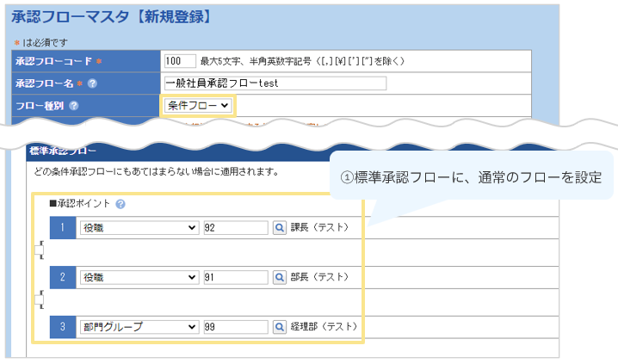Click the search icon next to code 91
The image size is (618, 364).
pos(279,278)
